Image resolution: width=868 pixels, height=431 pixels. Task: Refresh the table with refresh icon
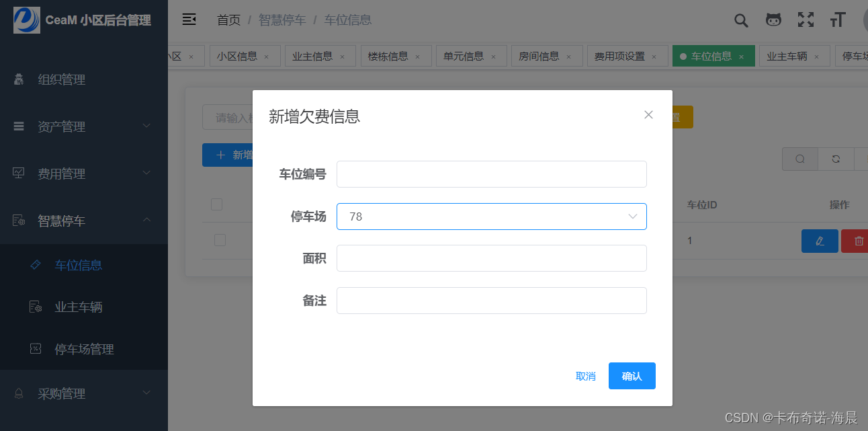point(836,159)
